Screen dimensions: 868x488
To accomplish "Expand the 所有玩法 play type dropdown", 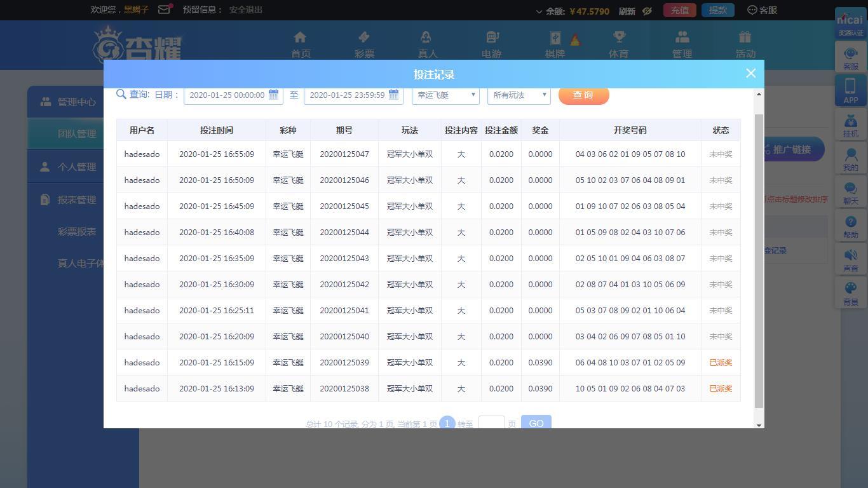I will click(519, 95).
